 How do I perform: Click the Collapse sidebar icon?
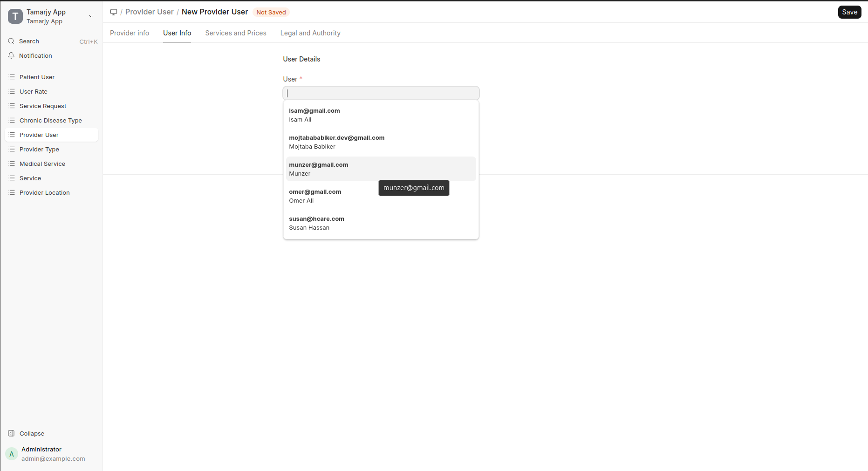click(11, 434)
